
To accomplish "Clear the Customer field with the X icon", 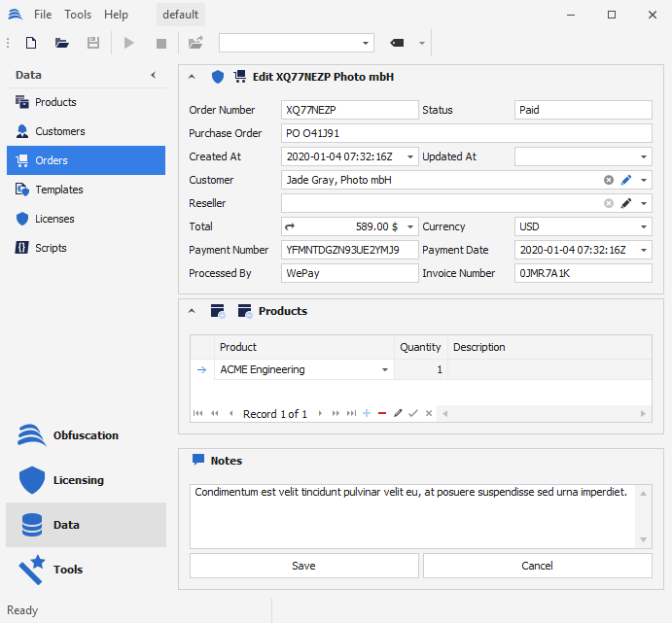I will click(x=609, y=180).
